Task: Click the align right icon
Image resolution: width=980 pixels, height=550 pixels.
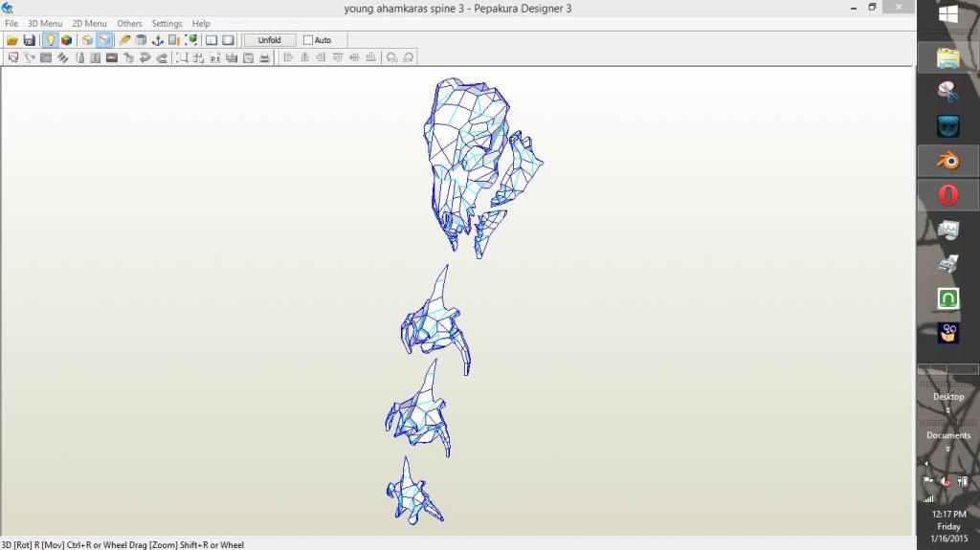Action: (322, 57)
